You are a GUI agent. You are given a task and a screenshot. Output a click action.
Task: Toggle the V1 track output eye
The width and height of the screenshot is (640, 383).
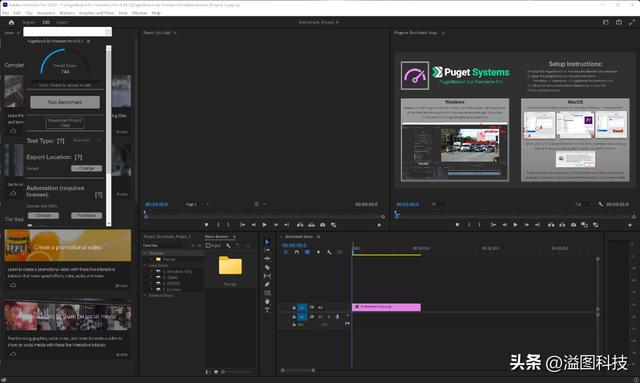pos(320,307)
